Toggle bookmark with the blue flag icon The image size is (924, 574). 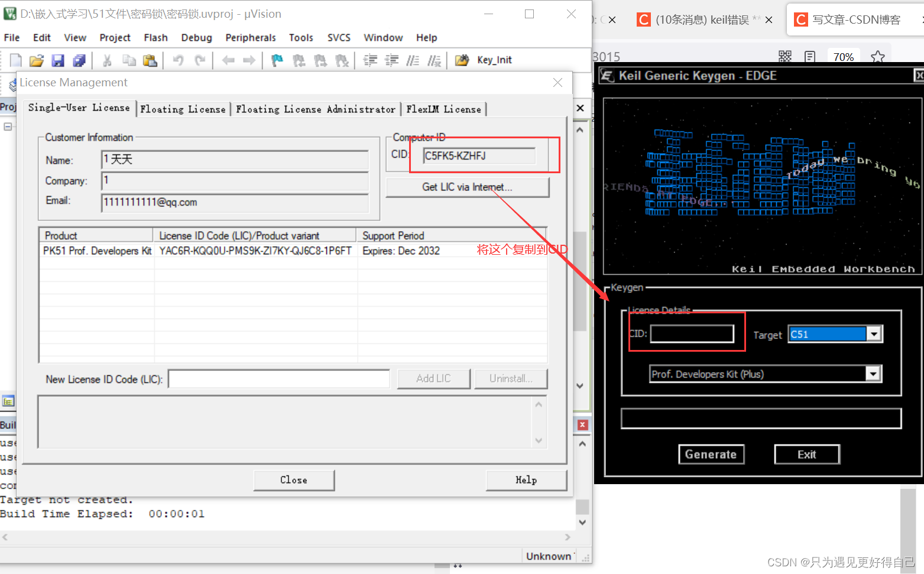pos(277,60)
